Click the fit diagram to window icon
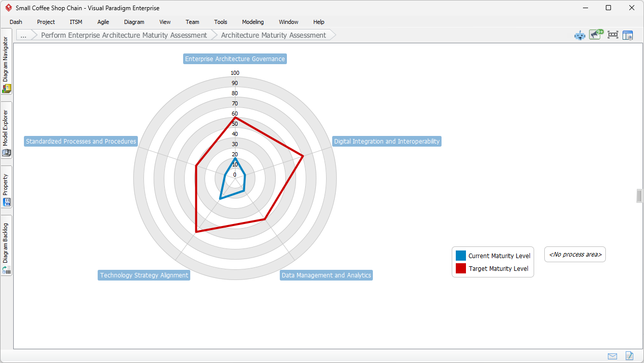This screenshot has width=644, height=363. [x=612, y=35]
